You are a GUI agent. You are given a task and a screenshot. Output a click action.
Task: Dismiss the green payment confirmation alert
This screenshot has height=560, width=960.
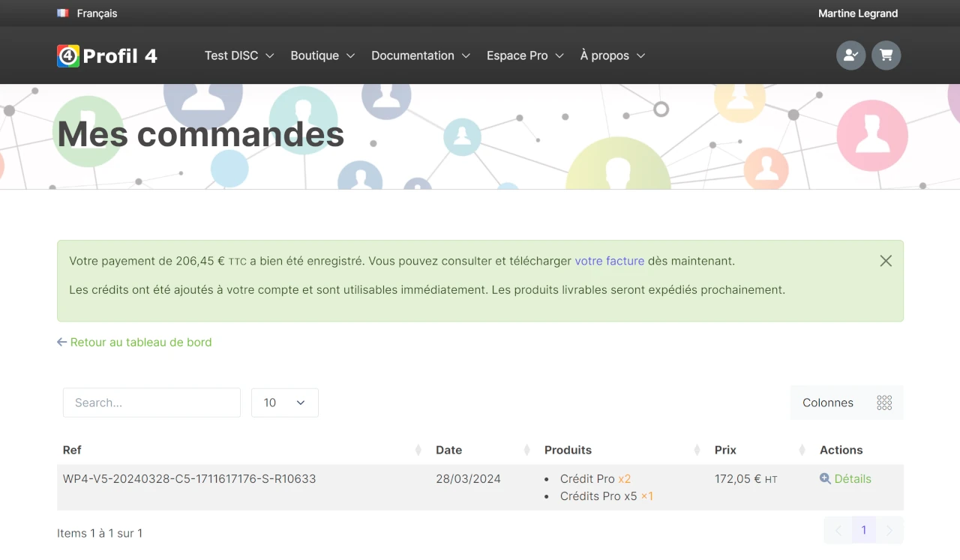point(886,261)
